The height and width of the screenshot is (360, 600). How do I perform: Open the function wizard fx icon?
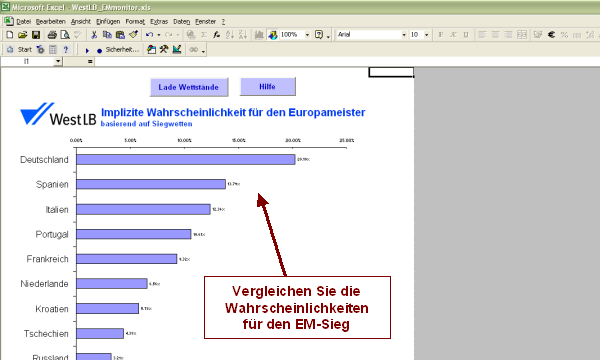pyautogui.click(x=217, y=35)
